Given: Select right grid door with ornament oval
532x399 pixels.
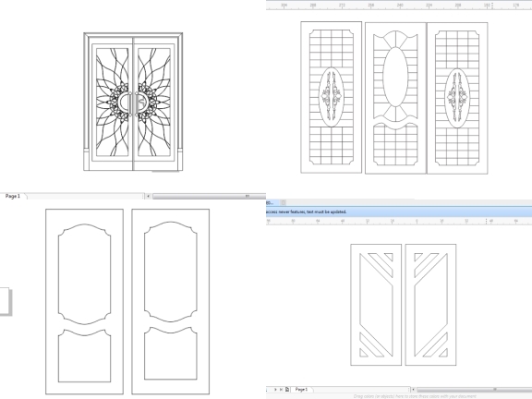Looking at the screenshot, I should 457,98.
